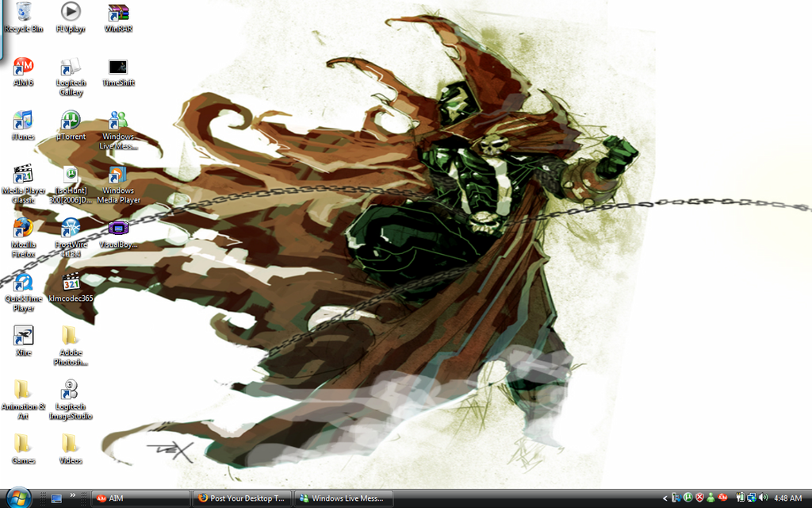Open the Games folder

coord(23,442)
